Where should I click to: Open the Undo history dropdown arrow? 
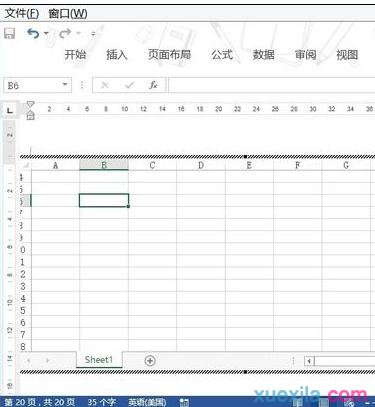[x=46, y=33]
